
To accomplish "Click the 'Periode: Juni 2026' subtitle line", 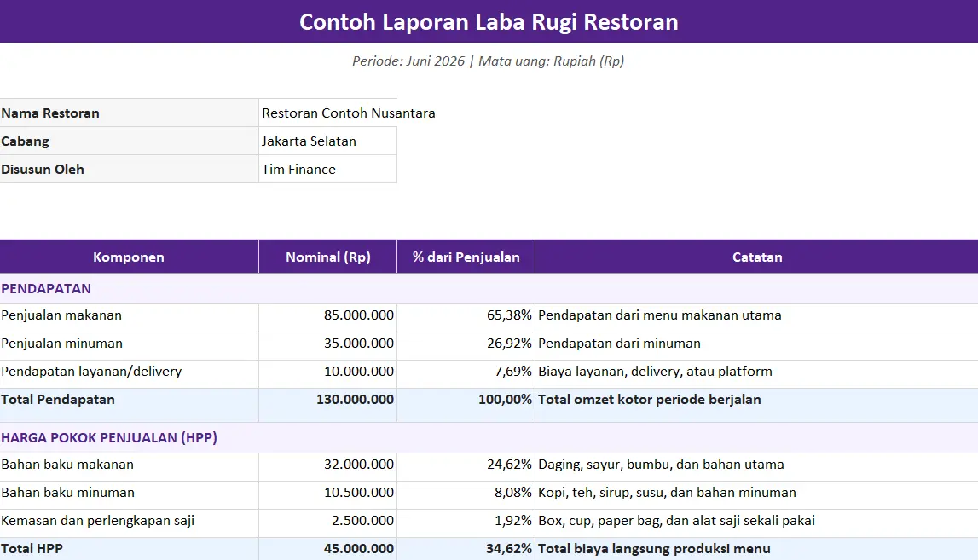I will coord(489,61).
